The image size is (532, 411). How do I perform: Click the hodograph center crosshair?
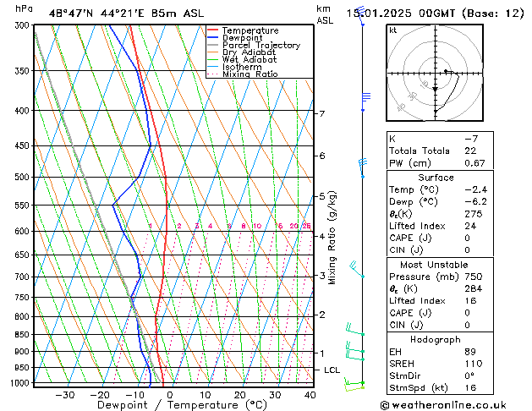click(436, 73)
